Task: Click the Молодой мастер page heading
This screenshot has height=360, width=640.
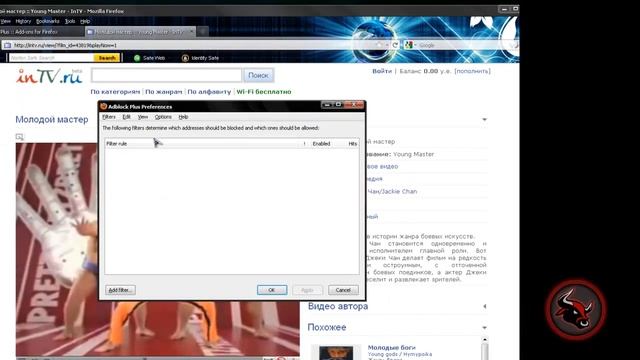Action: 52,120
